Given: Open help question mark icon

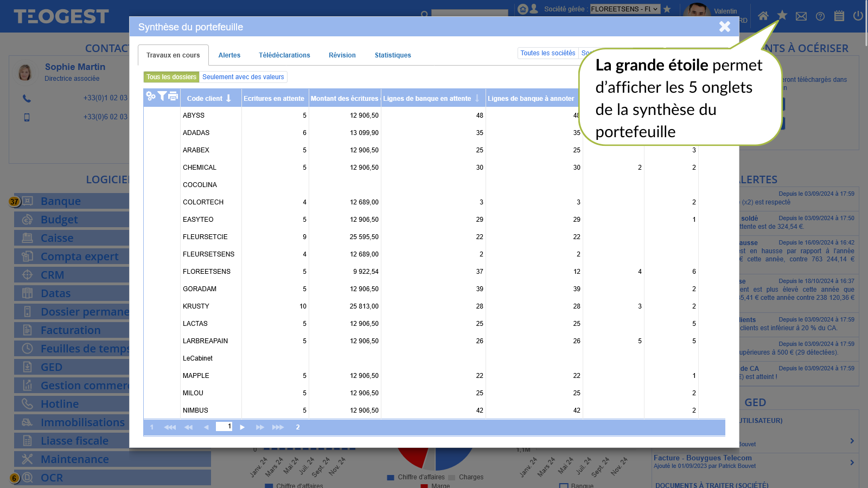Looking at the screenshot, I should point(820,16).
